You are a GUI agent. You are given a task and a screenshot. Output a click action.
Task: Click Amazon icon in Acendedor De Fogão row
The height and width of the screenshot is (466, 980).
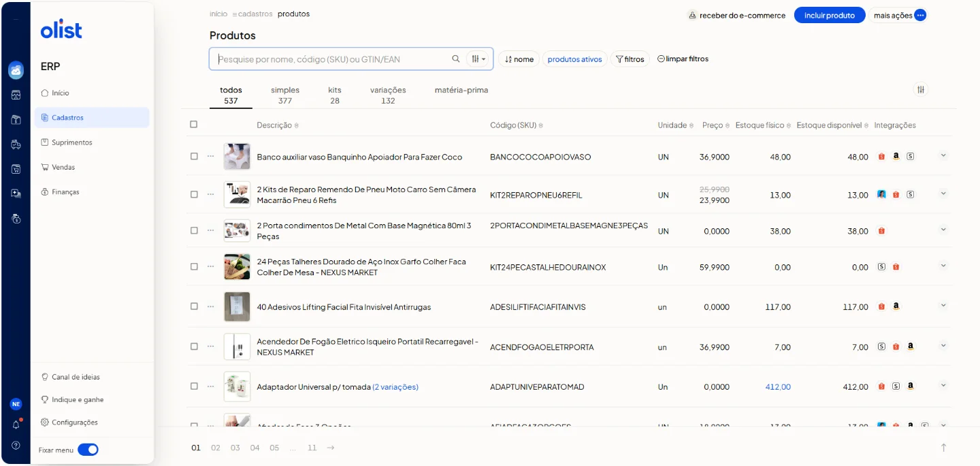pyautogui.click(x=911, y=347)
